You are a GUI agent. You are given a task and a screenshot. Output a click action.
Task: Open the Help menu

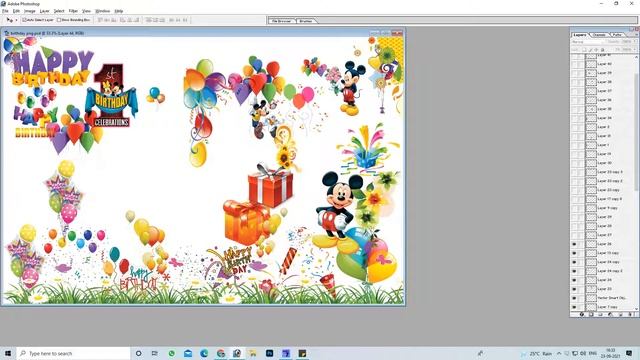[119, 11]
